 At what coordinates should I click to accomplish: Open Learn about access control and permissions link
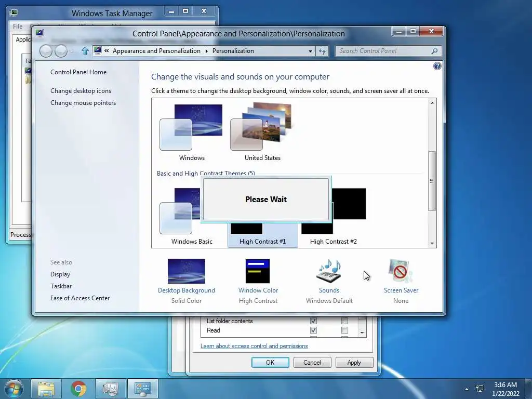(254, 346)
